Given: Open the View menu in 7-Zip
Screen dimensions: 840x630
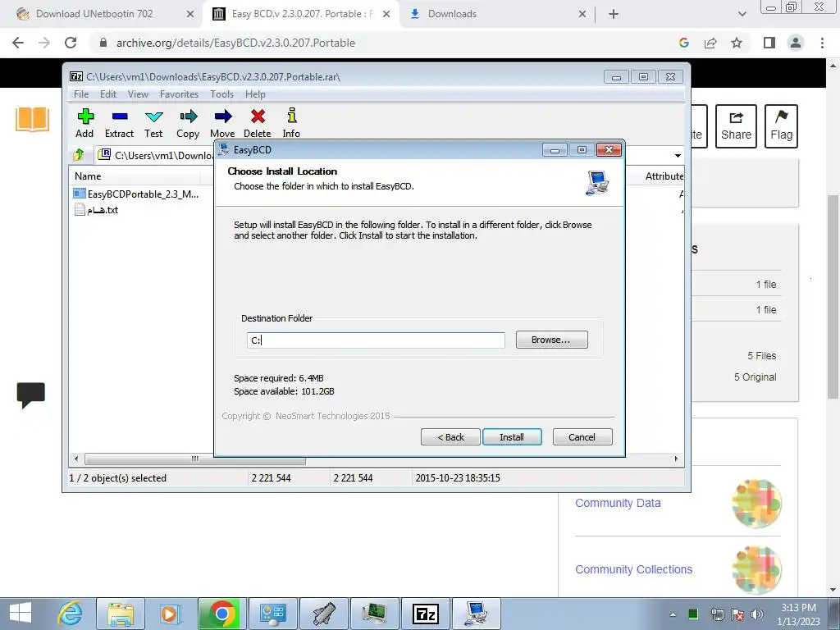Looking at the screenshot, I should (138, 94).
